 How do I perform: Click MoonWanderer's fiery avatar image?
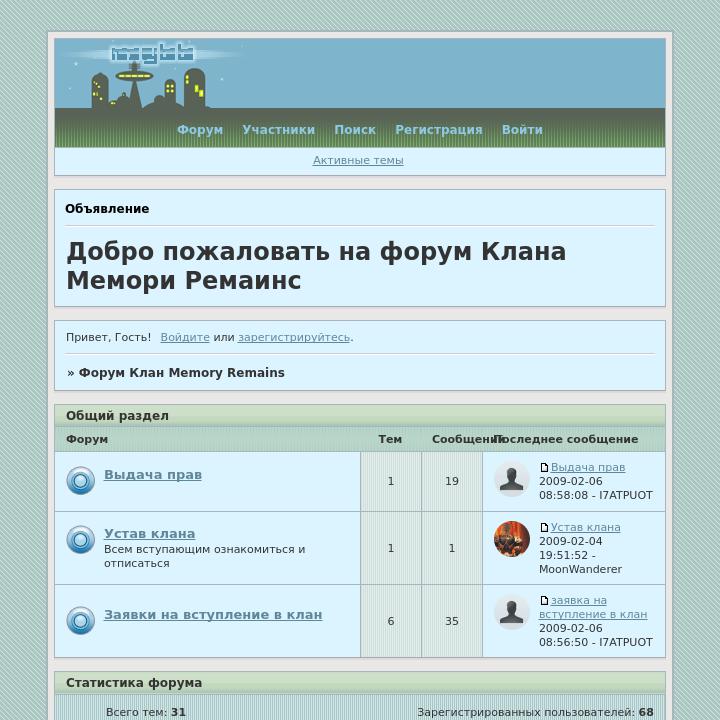point(512,539)
